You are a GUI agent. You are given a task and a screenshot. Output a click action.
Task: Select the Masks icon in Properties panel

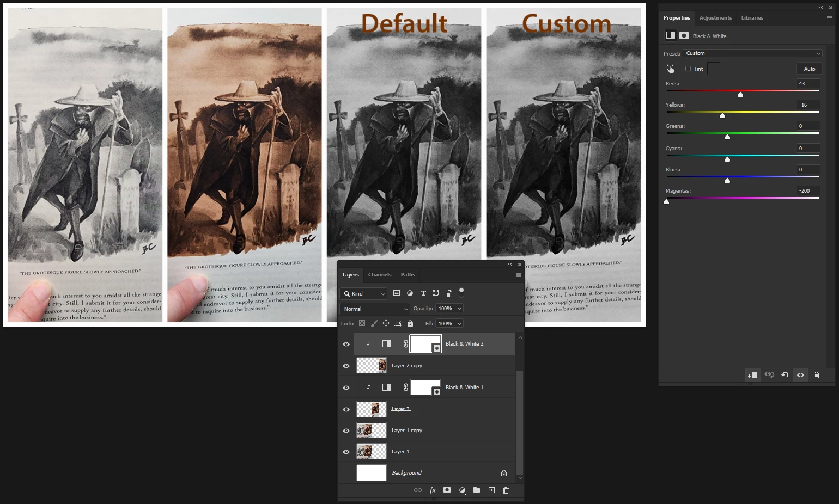click(684, 35)
